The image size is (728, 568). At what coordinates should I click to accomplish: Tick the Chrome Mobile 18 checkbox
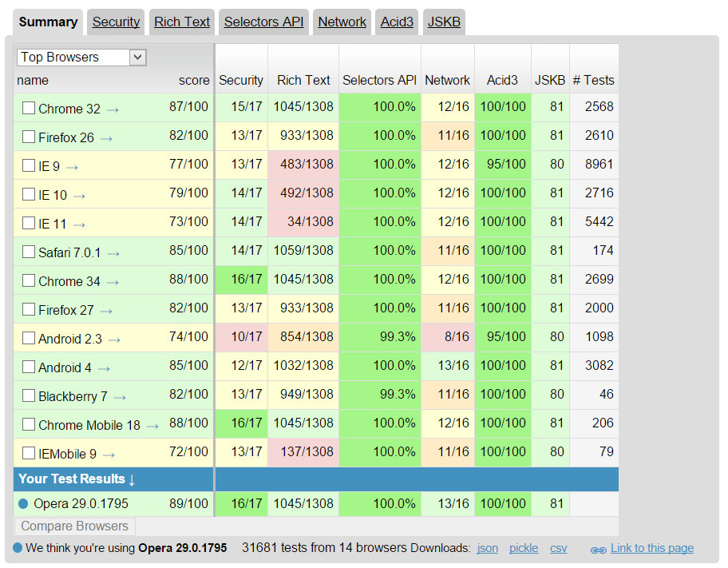[29, 424]
